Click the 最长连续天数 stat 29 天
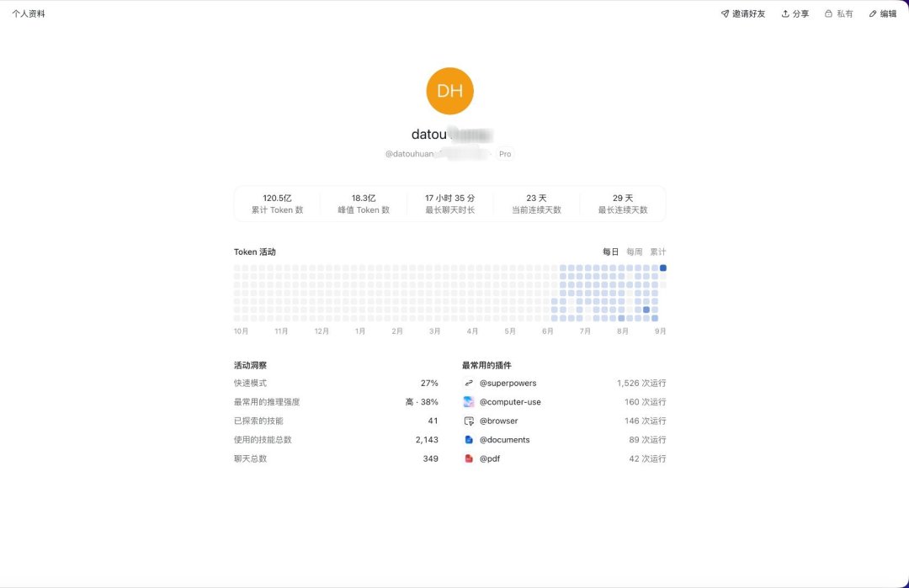 click(x=623, y=204)
